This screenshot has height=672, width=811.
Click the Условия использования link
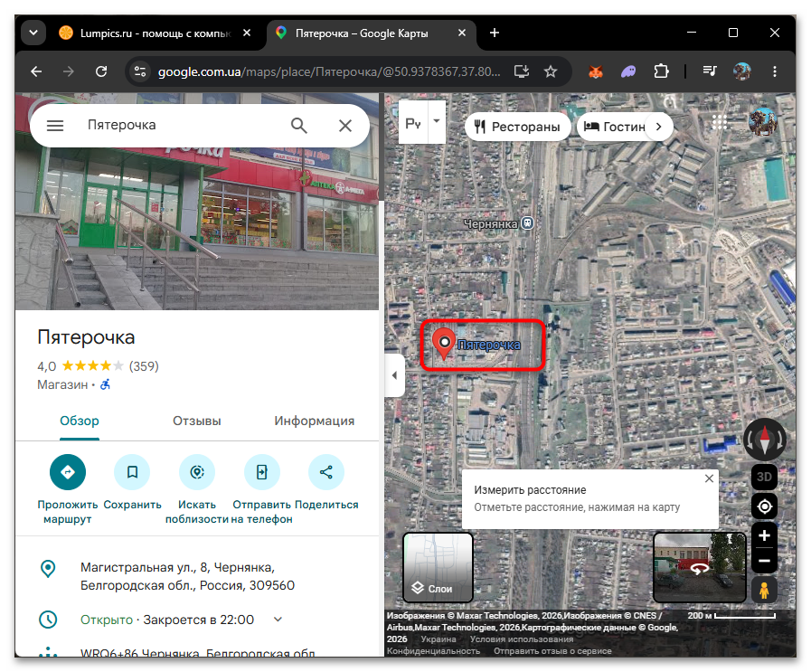point(522,639)
